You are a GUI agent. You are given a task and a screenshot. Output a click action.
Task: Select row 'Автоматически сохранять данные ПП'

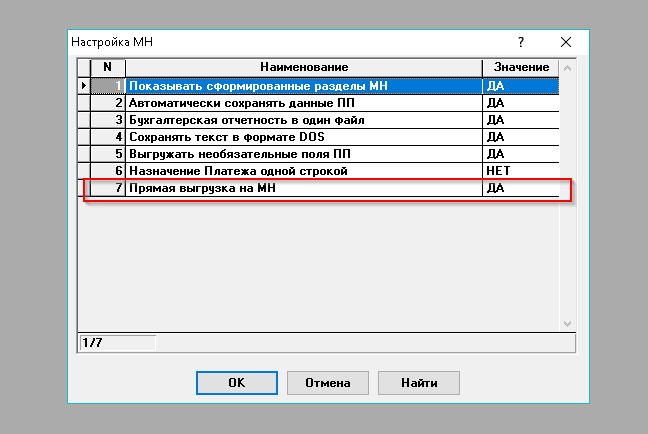tap(318, 103)
